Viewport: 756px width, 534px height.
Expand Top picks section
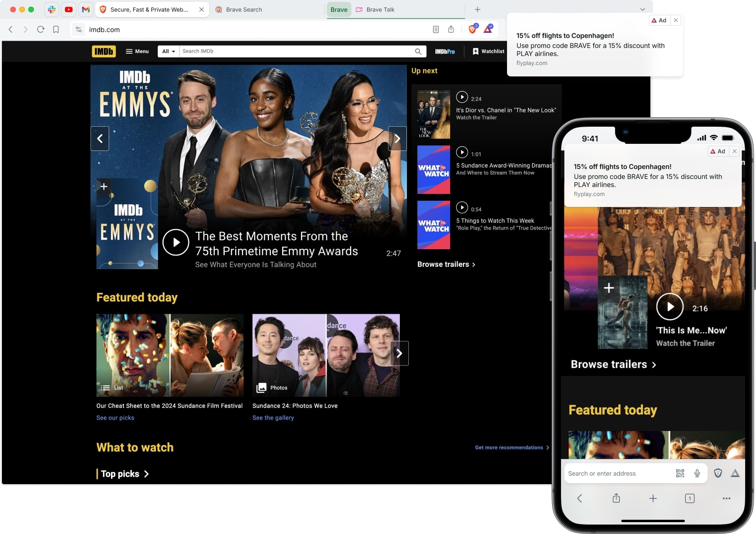[125, 474]
